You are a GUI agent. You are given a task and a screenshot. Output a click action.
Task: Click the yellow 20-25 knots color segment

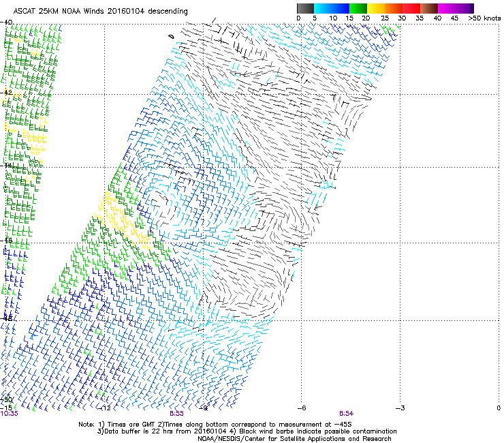click(376, 8)
